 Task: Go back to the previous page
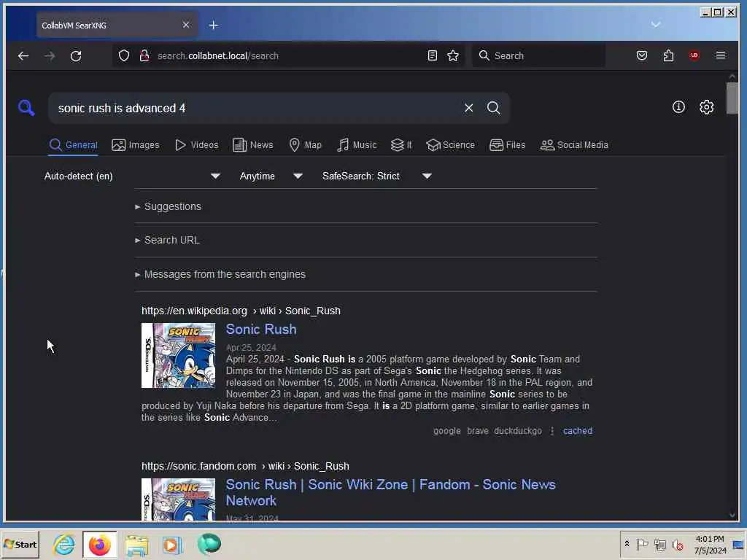coord(23,55)
